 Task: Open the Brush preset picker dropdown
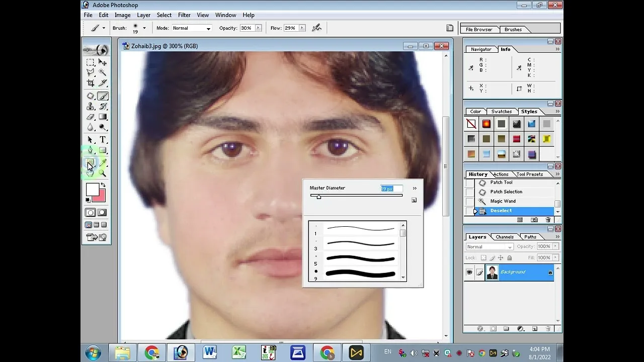click(x=144, y=28)
